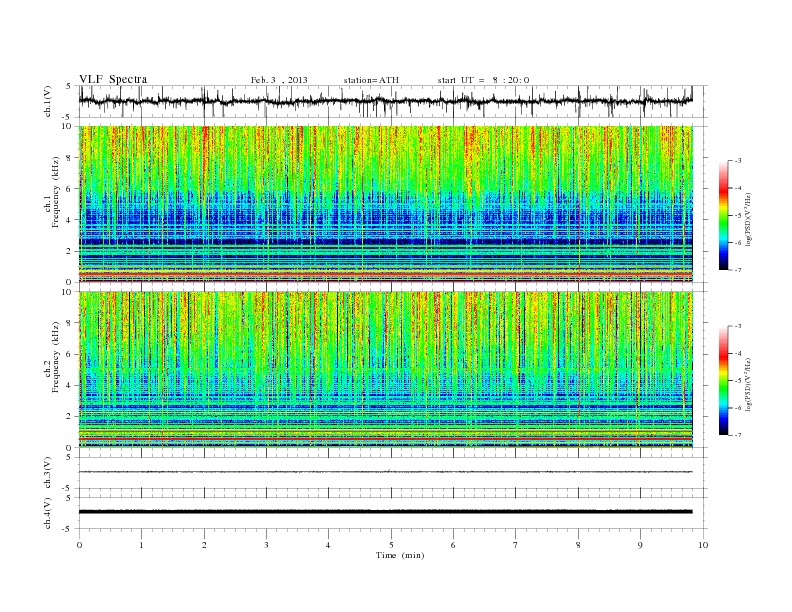Click the "ch.4(V)" axis label
The image size is (792, 612).
tap(48, 513)
